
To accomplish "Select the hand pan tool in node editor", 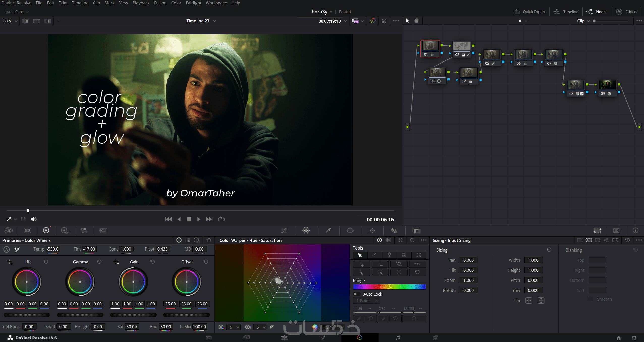I will [416, 21].
